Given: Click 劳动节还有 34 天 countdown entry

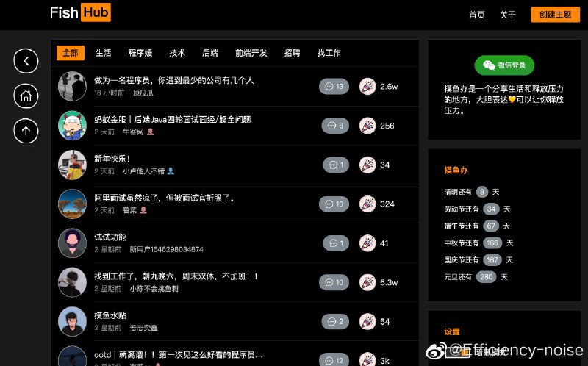Looking at the screenshot, I should point(477,209).
